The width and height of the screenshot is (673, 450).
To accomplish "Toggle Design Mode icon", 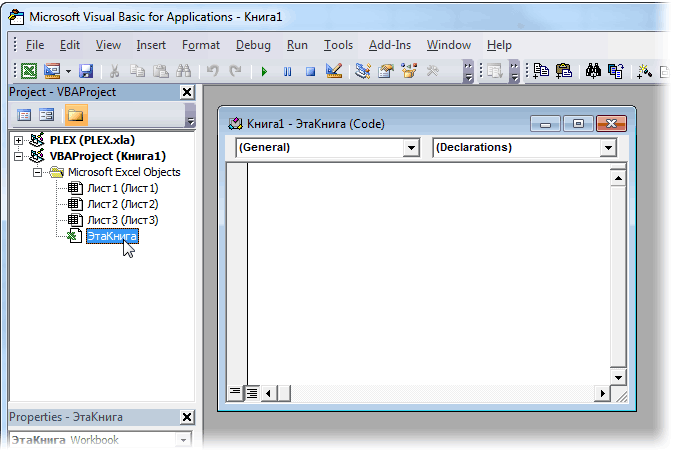I will point(334,71).
